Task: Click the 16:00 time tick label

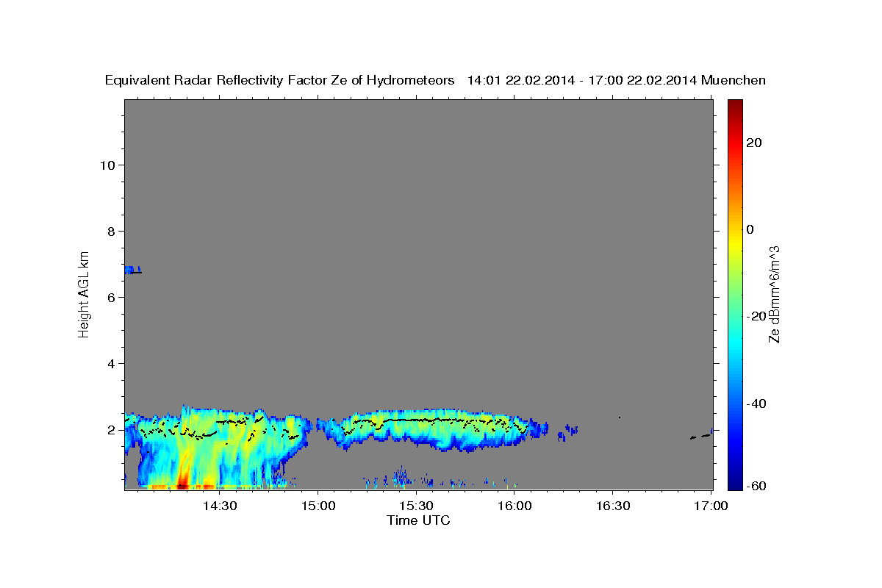Action: (x=514, y=506)
